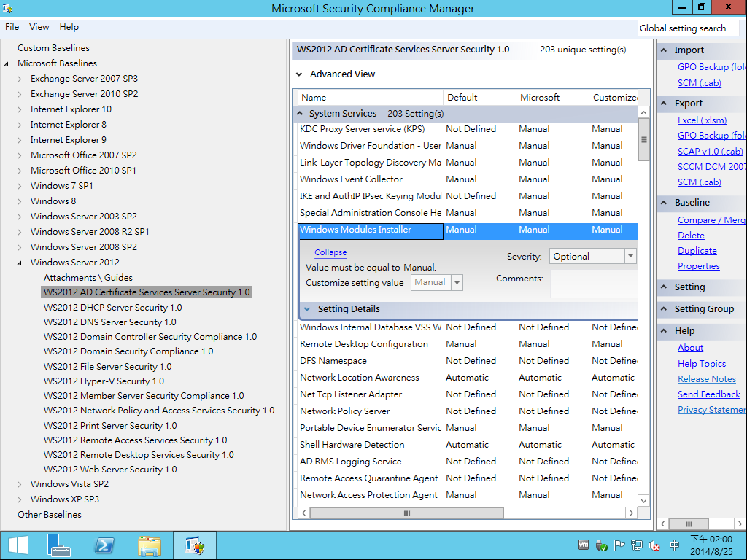Collapse the Windows Server 2012 node
Image resolution: width=747 pixels, height=560 pixels.
click(19, 262)
